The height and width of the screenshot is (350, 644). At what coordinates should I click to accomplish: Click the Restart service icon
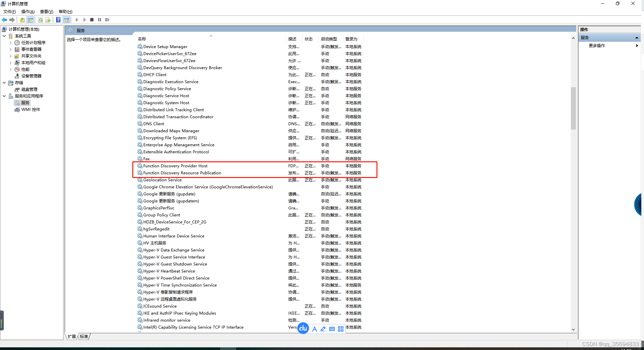pyautogui.click(x=107, y=20)
